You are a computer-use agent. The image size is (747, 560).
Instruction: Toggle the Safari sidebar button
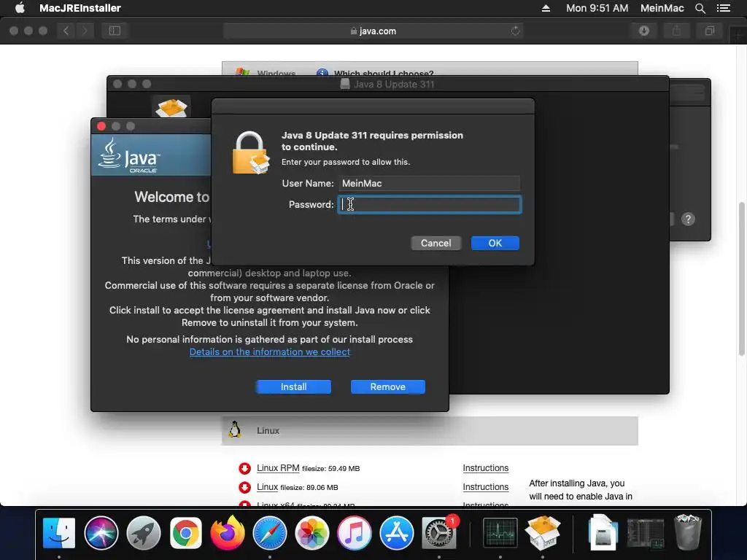coord(115,31)
